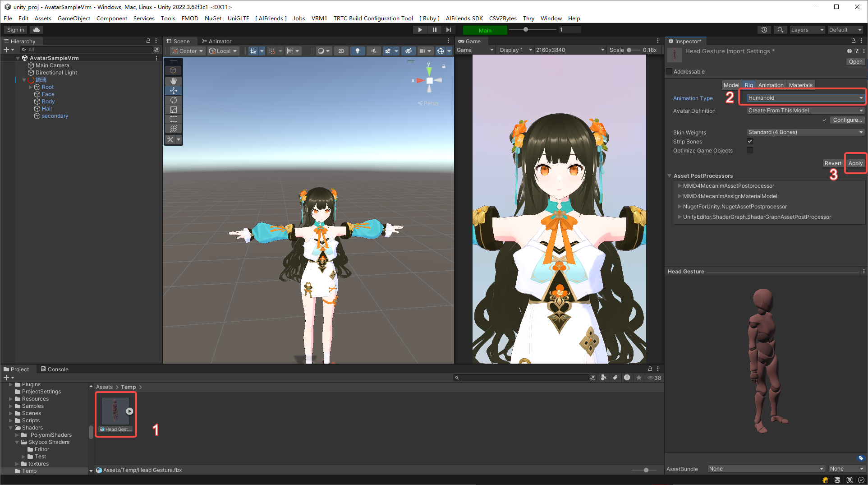Viewport: 868px width, 485px height.
Task: Select the Rect transform tool
Action: tap(173, 119)
